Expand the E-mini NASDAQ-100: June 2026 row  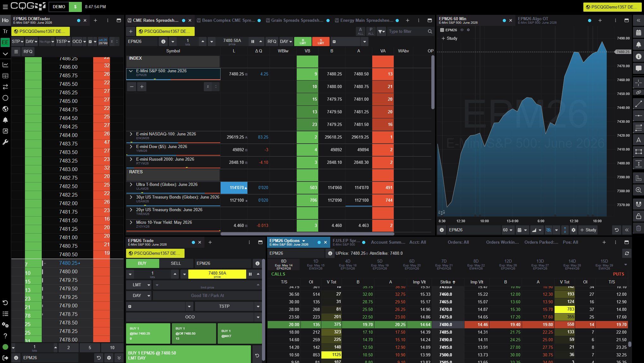pyautogui.click(x=131, y=134)
